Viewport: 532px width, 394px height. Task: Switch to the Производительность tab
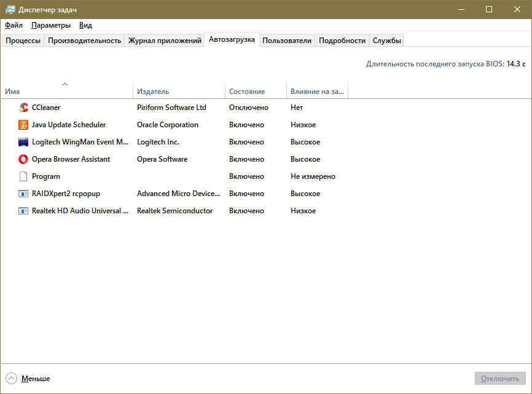click(x=84, y=41)
